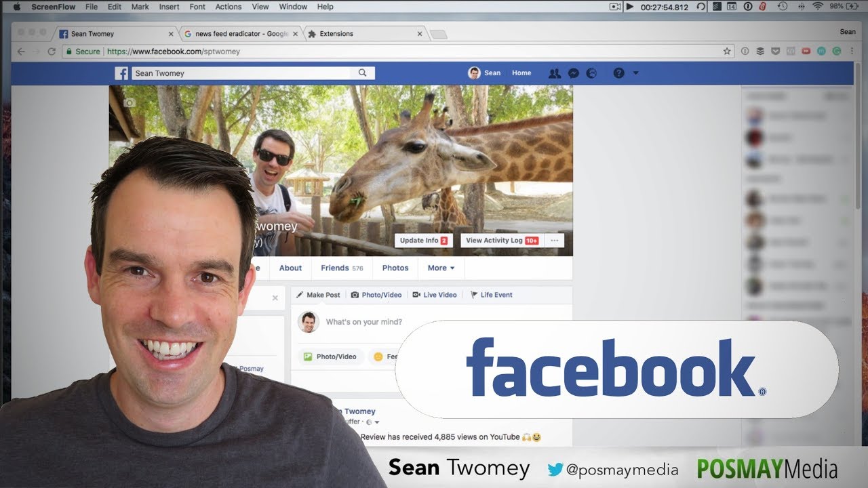
Task: Click the Sean Chrome profile button
Action: [x=848, y=32]
